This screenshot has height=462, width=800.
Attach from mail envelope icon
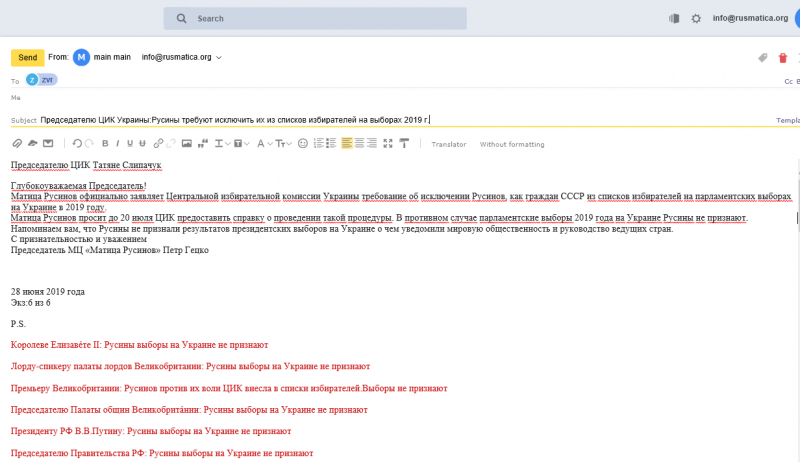click(x=48, y=143)
